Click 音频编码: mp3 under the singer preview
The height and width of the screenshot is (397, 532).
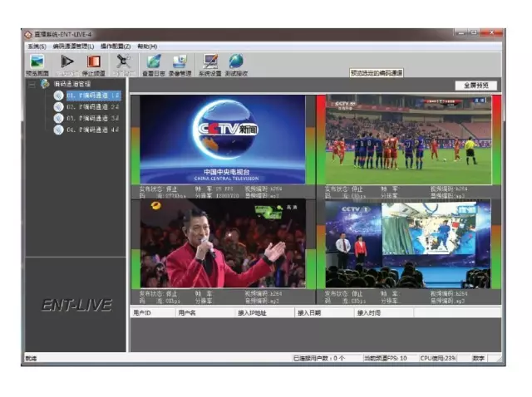click(x=262, y=301)
